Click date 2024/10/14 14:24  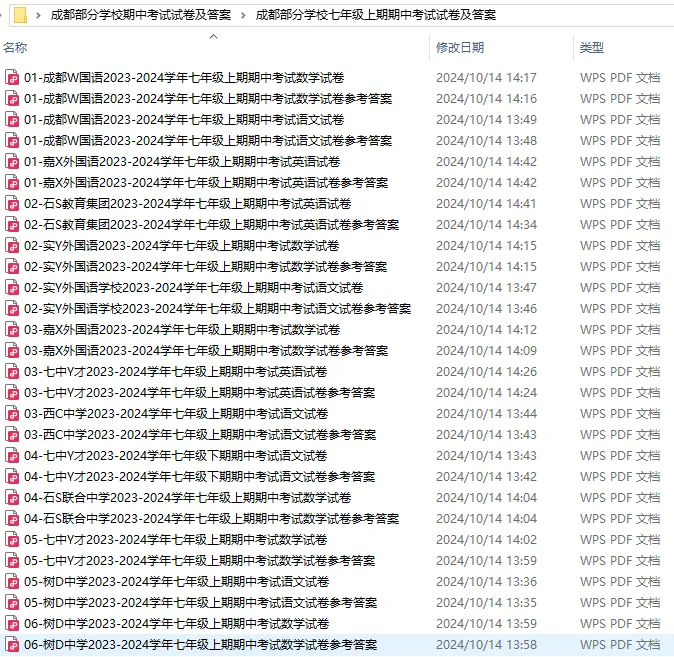(x=487, y=393)
